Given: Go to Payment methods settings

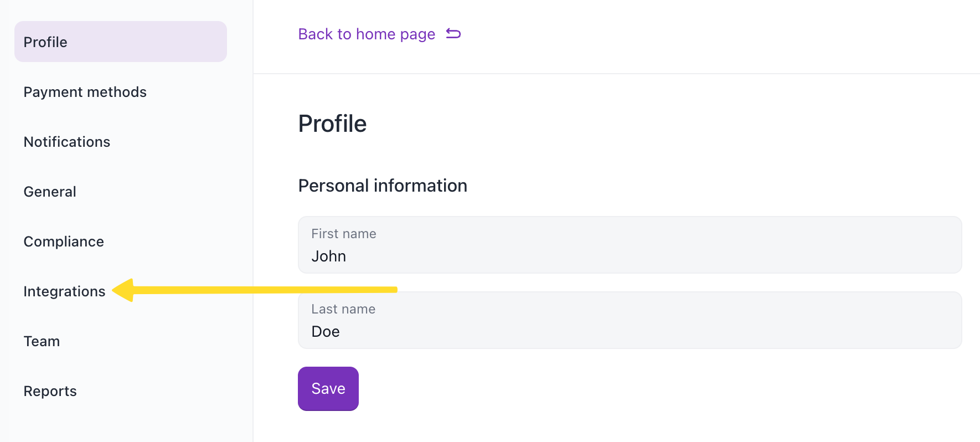Looking at the screenshot, I should [85, 92].
